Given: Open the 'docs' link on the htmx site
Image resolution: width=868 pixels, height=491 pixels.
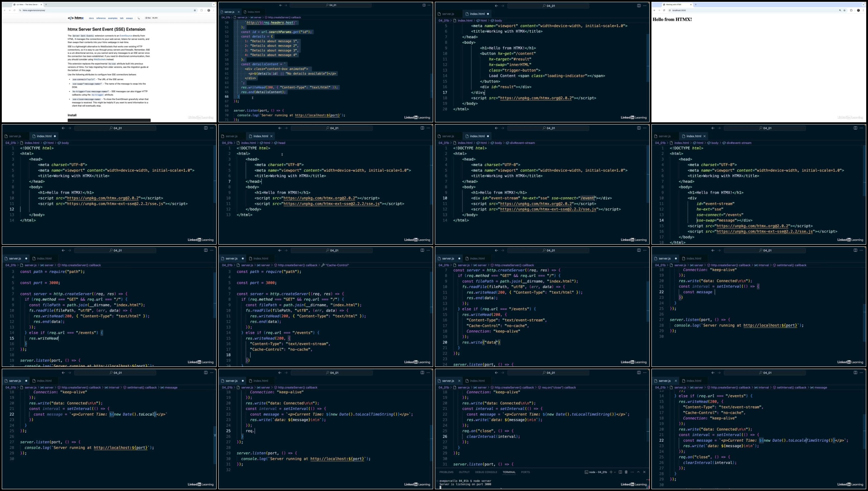Looking at the screenshot, I should [91, 18].
